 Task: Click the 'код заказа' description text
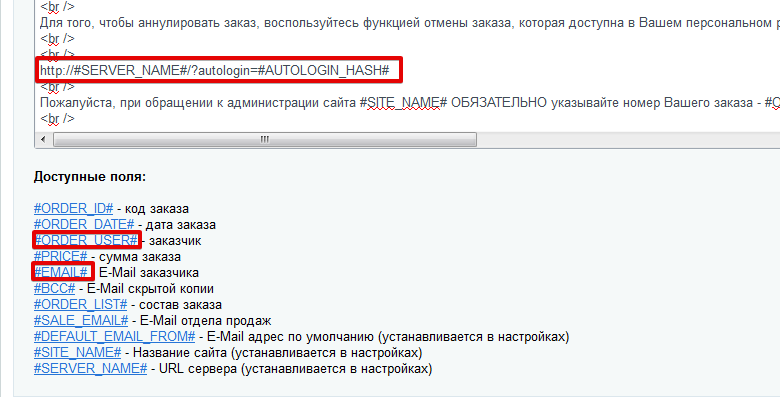pyautogui.click(x=157, y=208)
